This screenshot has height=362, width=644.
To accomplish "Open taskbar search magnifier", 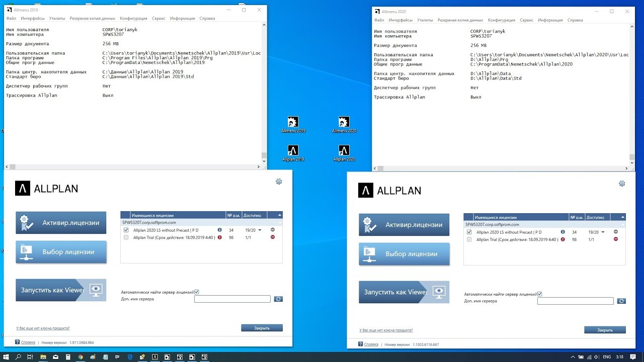I will (18, 357).
